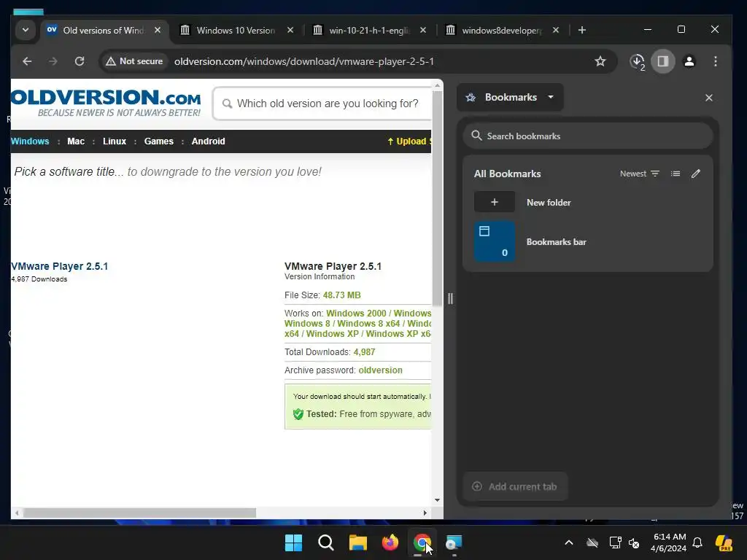Viewport: 747px width, 560px height.
Task: Open the notifications bell in taskbar
Action: click(x=697, y=542)
